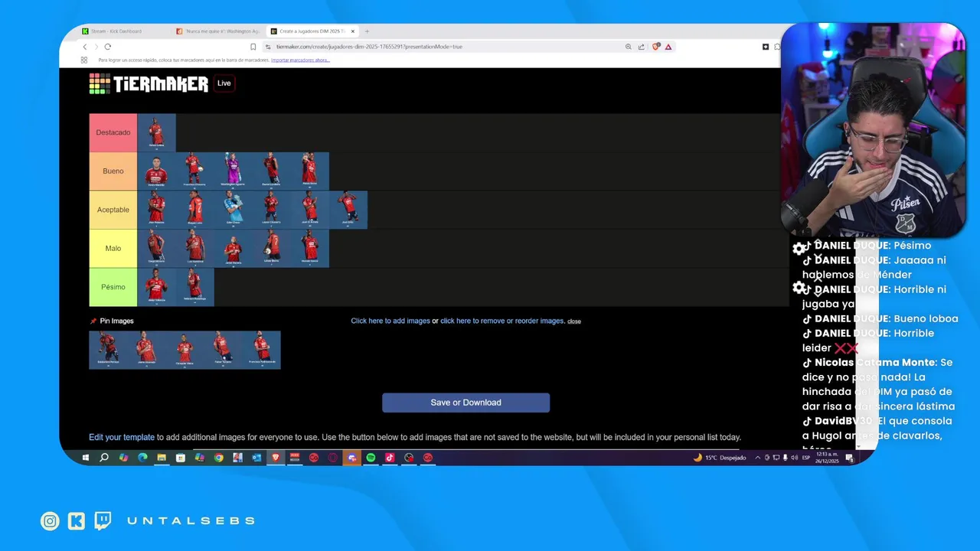Open the Instagram icon in stream overlay
The width and height of the screenshot is (980, 551).
pos(50,521)
